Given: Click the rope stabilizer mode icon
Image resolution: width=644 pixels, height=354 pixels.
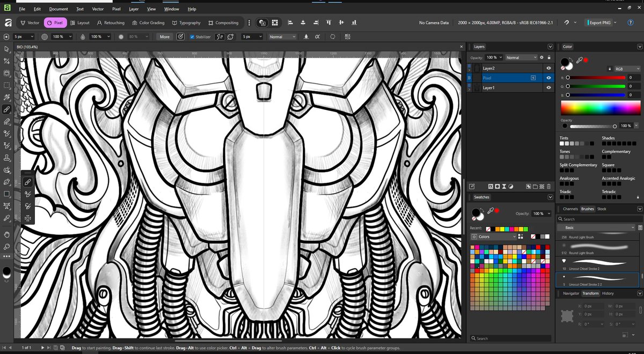Looking at the screenshot, I should 219,36.
